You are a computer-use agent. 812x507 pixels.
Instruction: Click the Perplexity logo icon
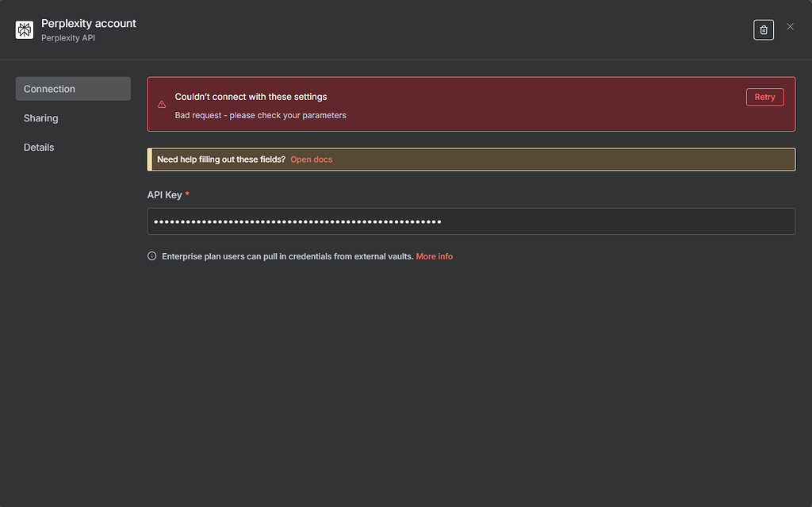pos(24,30)
